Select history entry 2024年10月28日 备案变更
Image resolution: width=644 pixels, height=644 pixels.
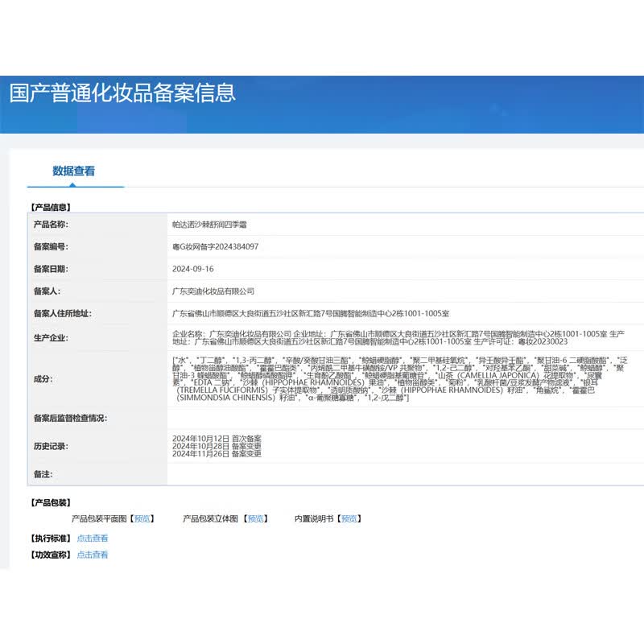217,446
